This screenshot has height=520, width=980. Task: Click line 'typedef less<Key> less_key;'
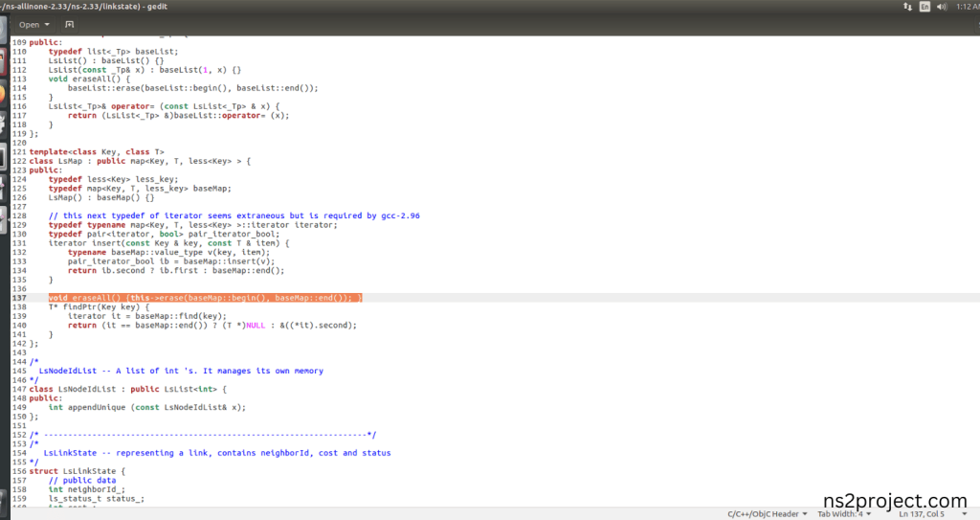tap(113, 179)
